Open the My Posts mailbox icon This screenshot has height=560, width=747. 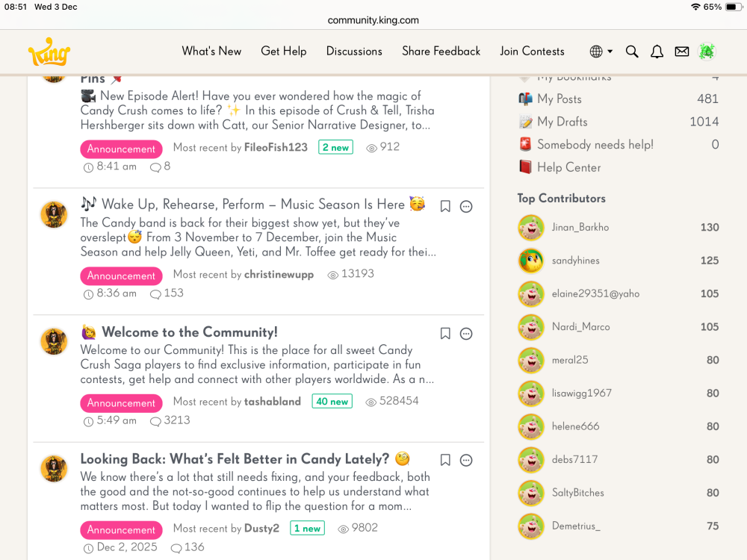tap(525, 99)
